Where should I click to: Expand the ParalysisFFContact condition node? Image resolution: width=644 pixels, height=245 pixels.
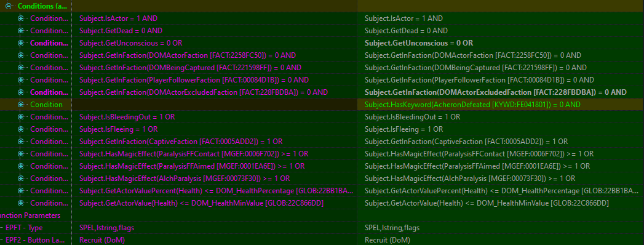point(20,154)
